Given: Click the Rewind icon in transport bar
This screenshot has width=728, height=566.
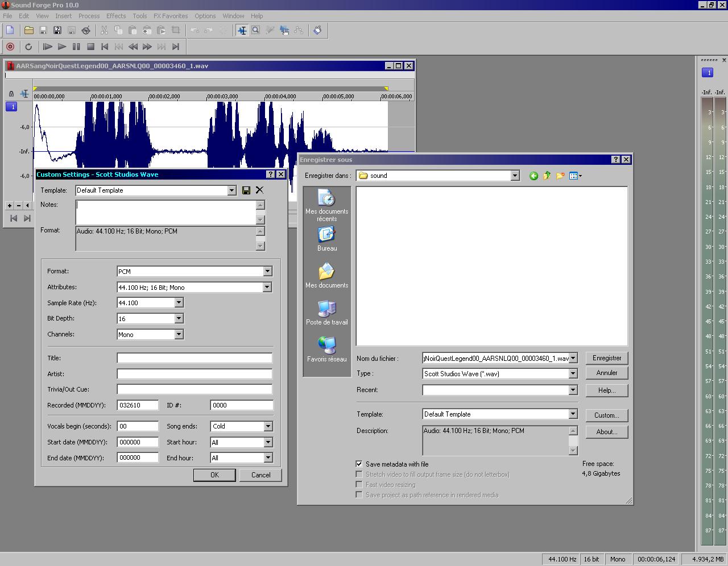Looking at the screenshot, I should (133, 47).
